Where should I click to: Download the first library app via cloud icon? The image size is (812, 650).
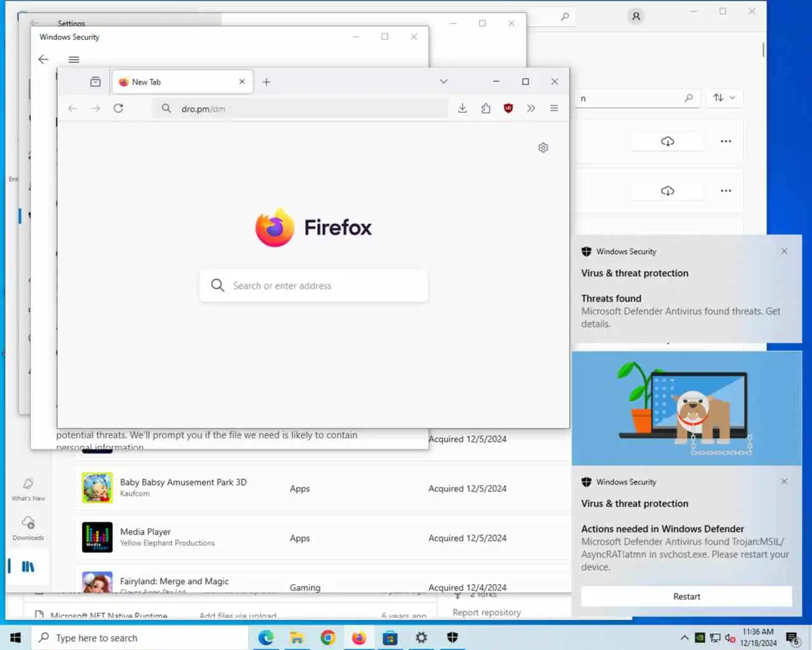pos(667,141)
